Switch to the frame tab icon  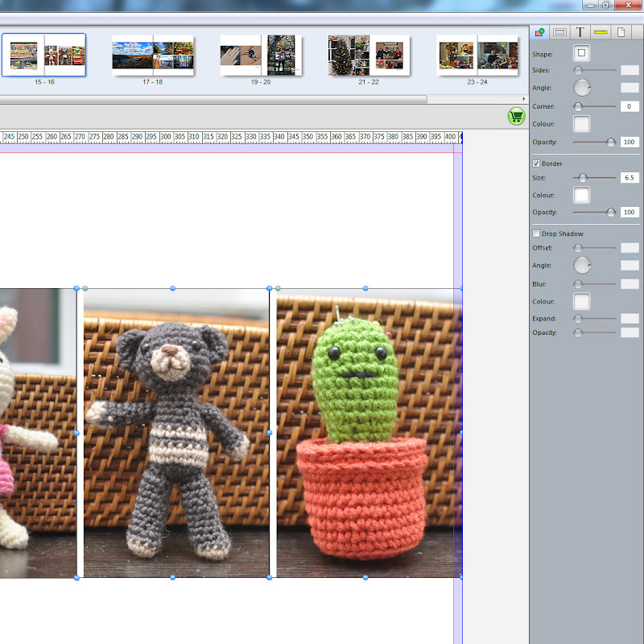pos(559,32)
